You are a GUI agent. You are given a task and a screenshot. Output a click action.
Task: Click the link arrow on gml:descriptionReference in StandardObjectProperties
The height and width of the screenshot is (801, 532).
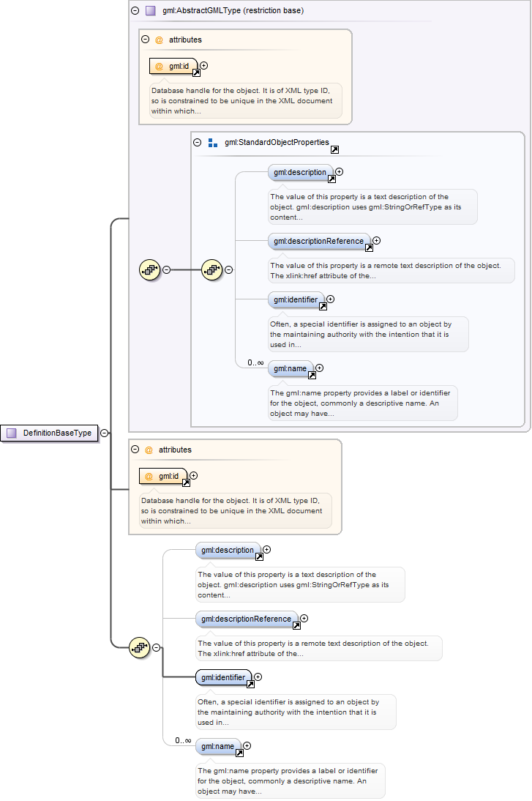click(369, 248)
